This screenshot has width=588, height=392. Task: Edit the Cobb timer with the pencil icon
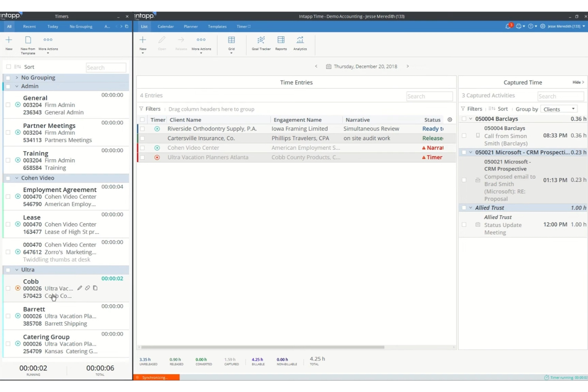point(79,288)
